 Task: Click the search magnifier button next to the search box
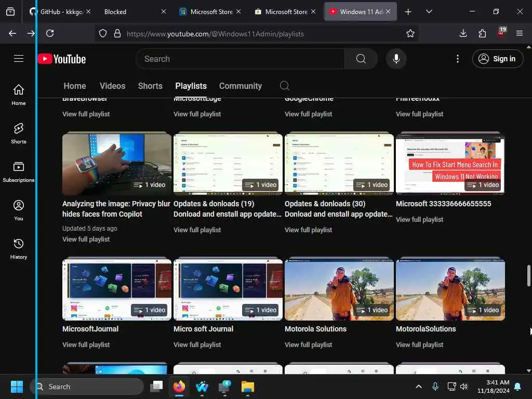coord(361,59)
